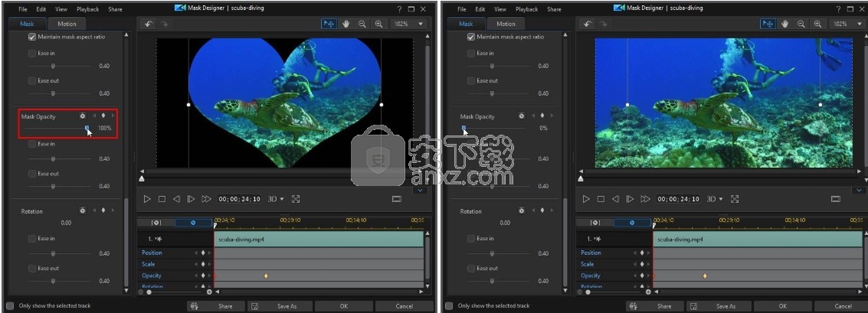This screenshot has height=313, width=868.
Task: Toggle fullscreen preview icon in right window
Action: point(735,199)
